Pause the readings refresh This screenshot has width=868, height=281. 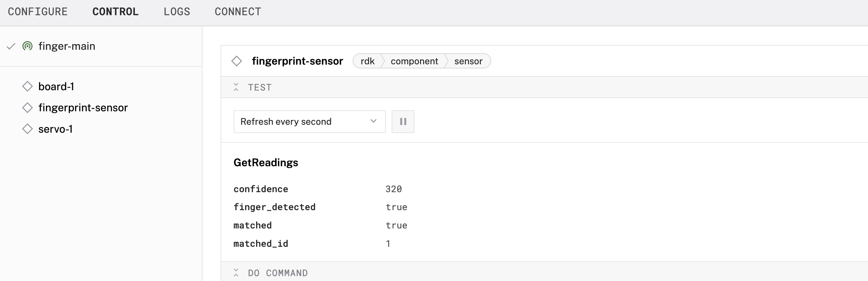(403, 122)
